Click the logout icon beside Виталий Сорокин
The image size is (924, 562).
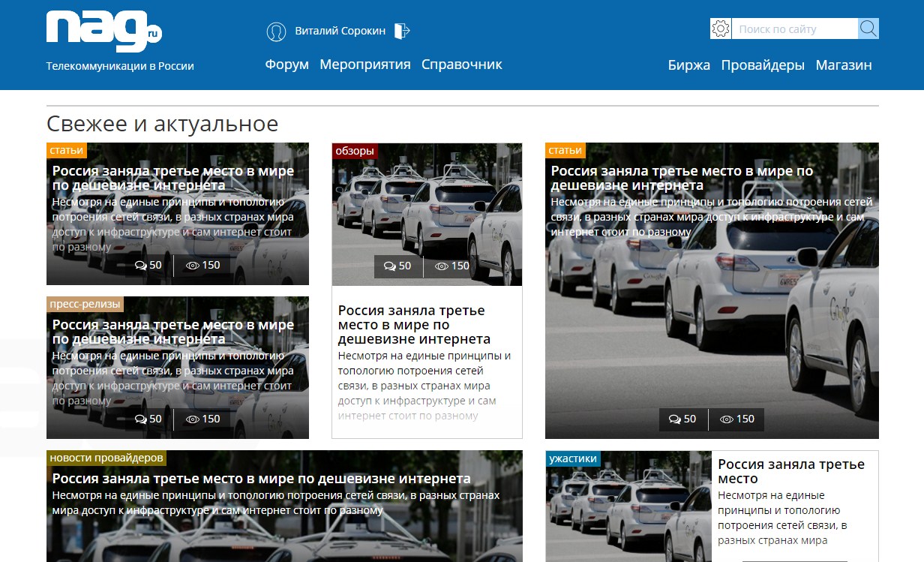[402, 31]
